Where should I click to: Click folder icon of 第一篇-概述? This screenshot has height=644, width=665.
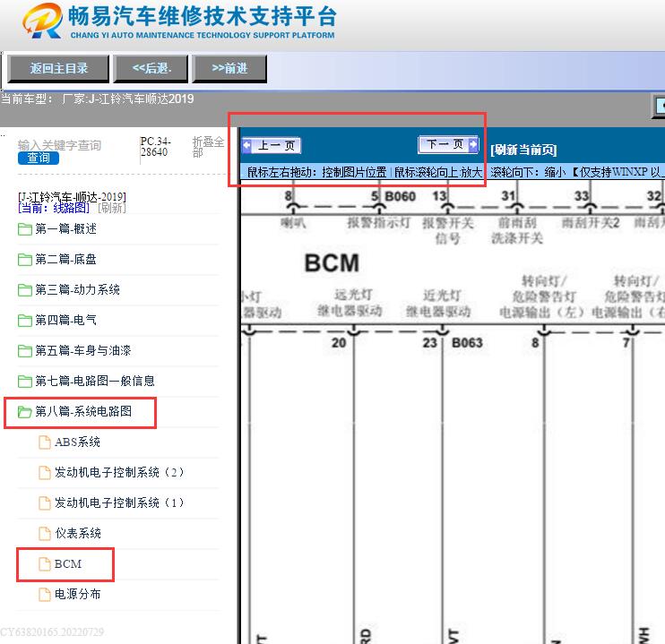25,229
